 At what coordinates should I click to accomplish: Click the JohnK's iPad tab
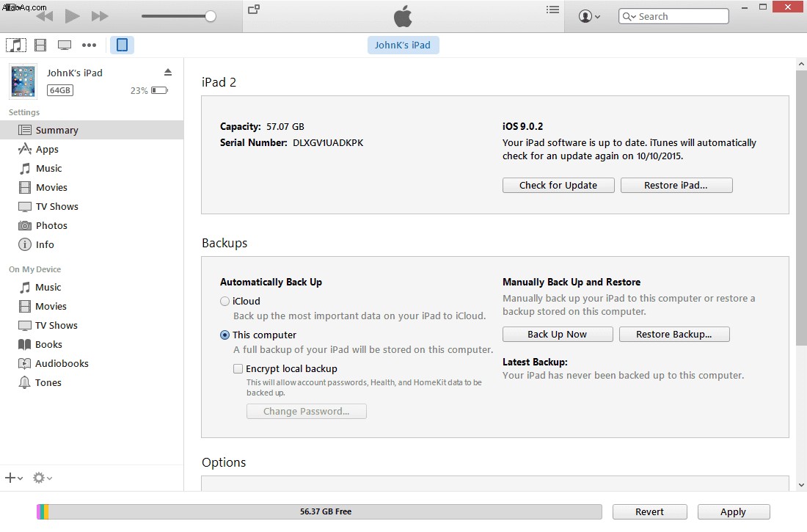[x=403, y=45]
